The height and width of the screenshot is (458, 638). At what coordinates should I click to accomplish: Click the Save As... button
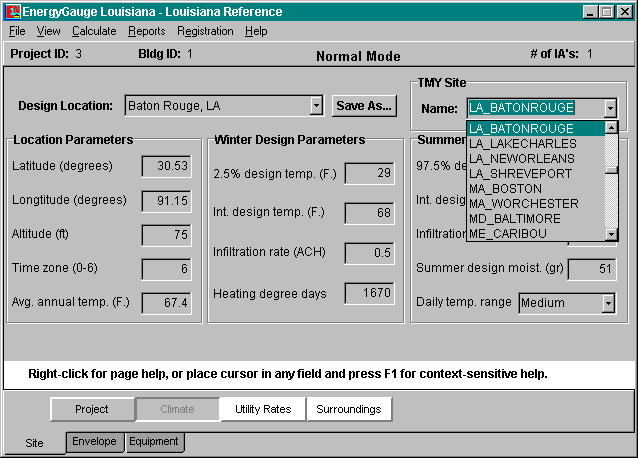point(364,106)
